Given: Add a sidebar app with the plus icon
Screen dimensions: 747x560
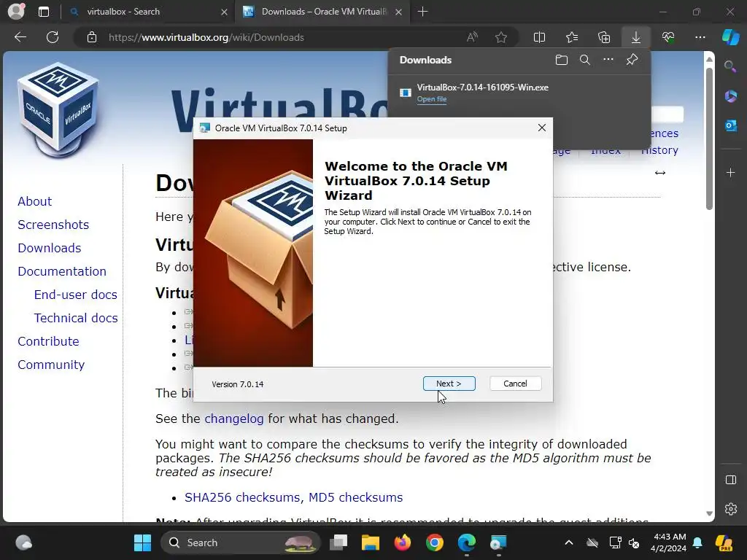Looking at the screenshot, I should point(730,172).
